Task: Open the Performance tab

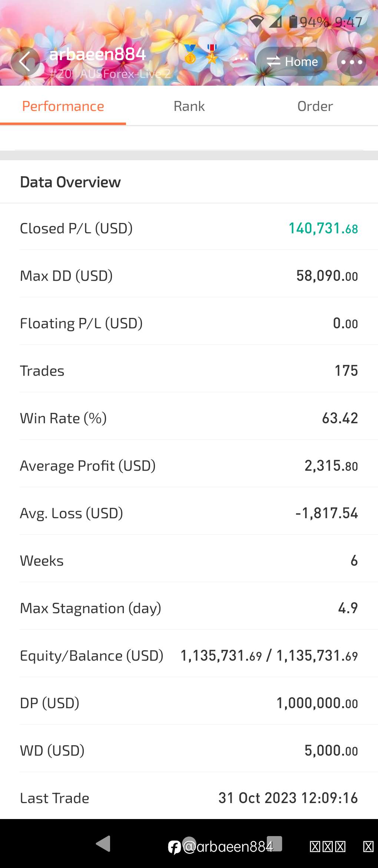Action: coord(63,106)
